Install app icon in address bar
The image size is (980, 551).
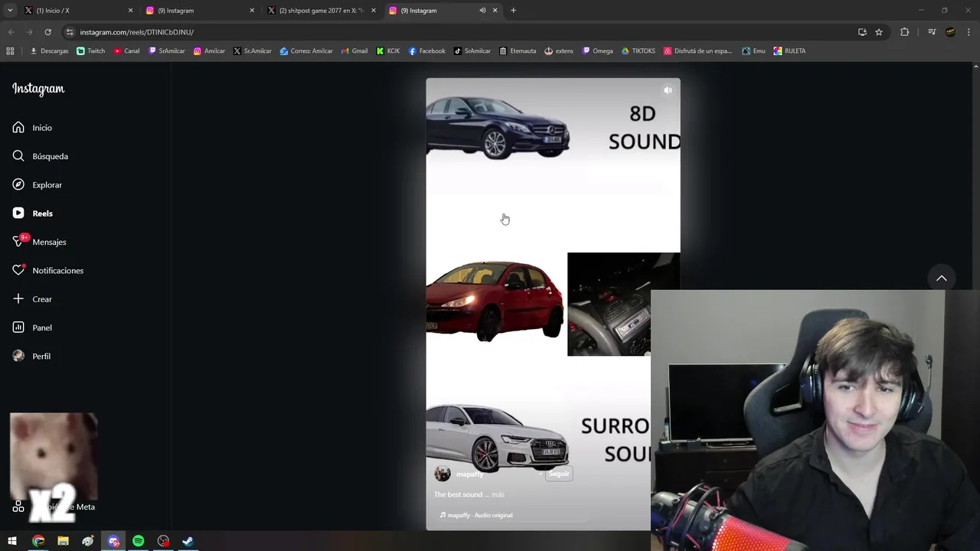[862, 32]
